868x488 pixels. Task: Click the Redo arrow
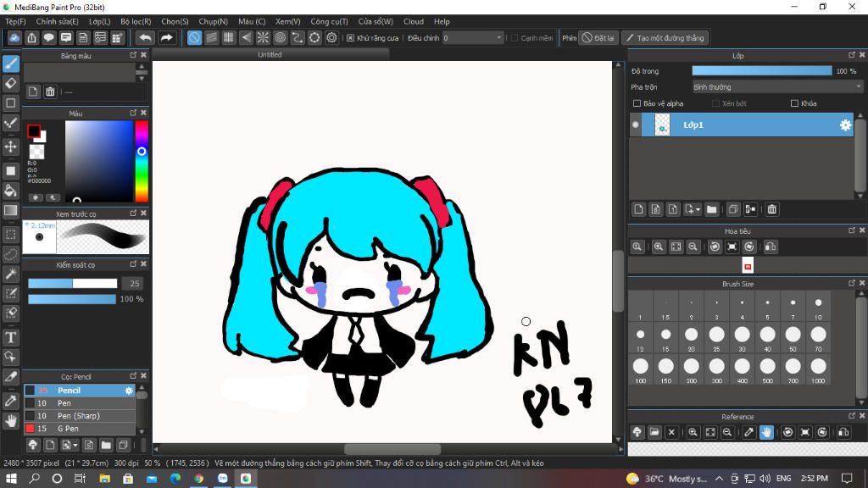[166, 37]
